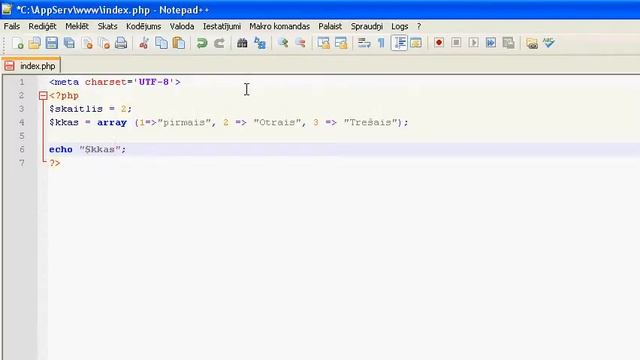The height and width of the screenshot is (360, 640).
Task: Play back recorded macro button
Action: (473, 42)
